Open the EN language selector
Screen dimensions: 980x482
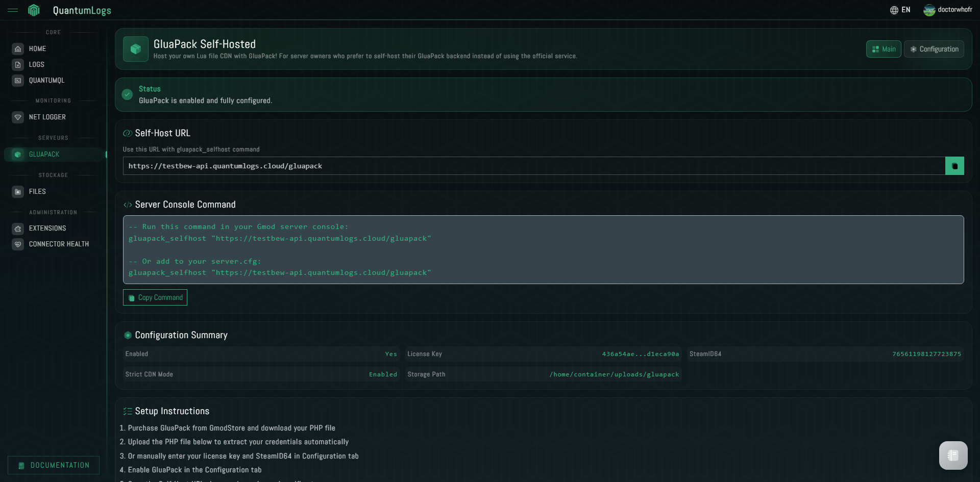(900, 10)
